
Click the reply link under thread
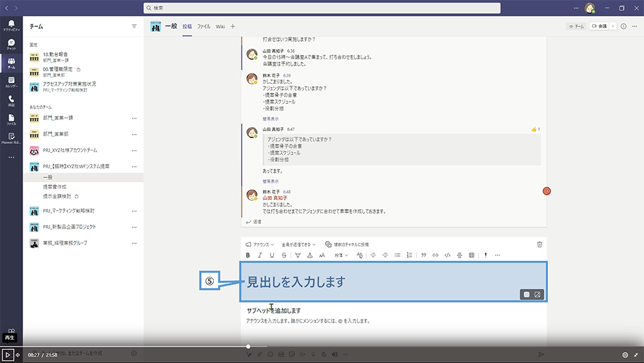pos(254,222)
